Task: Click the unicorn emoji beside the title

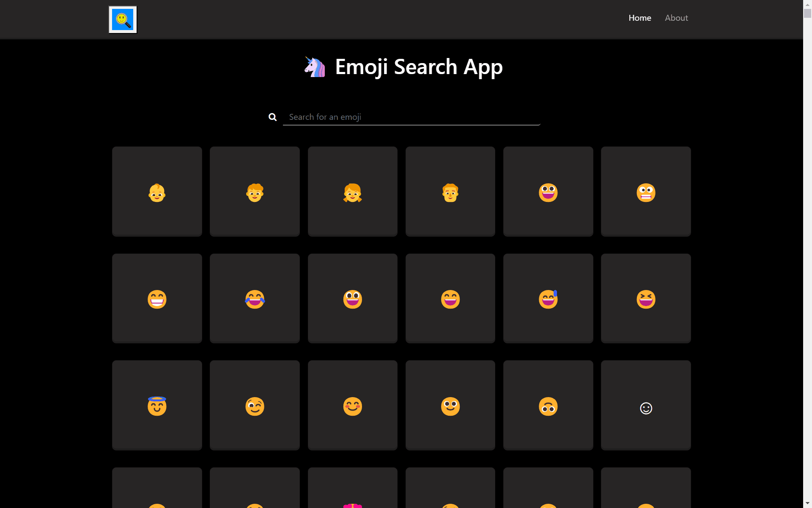Action: click(315, 67)
